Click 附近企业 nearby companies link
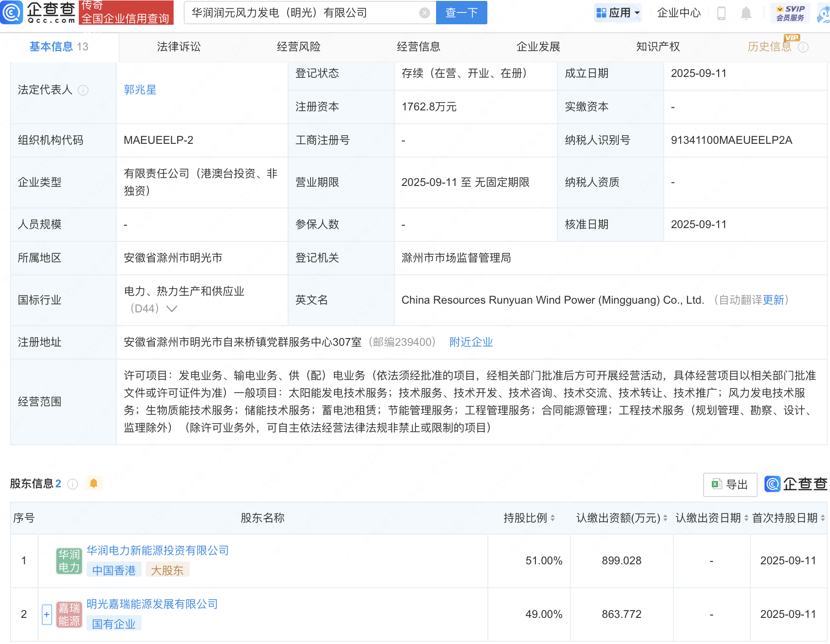The height and width of the screenshot is (644, 830). (x=471, y=342)
